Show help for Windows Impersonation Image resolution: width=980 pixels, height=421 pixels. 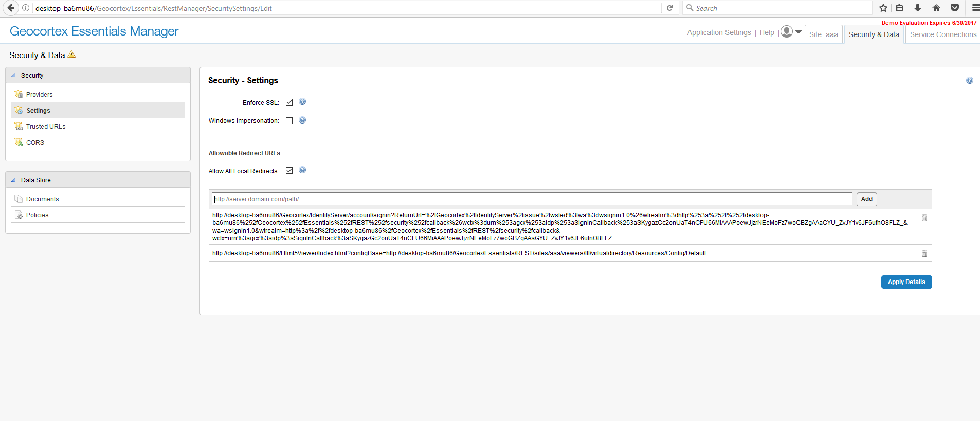302,120
